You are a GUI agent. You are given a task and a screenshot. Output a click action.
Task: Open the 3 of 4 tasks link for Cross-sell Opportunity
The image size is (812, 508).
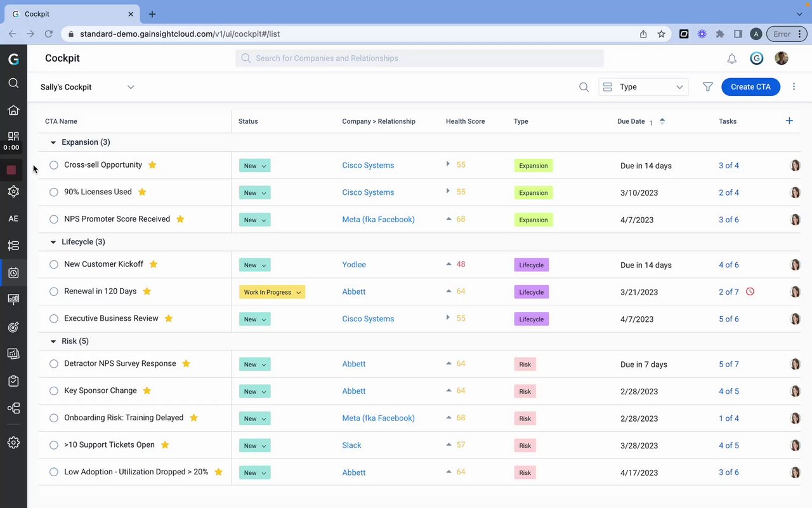point(729,166)
